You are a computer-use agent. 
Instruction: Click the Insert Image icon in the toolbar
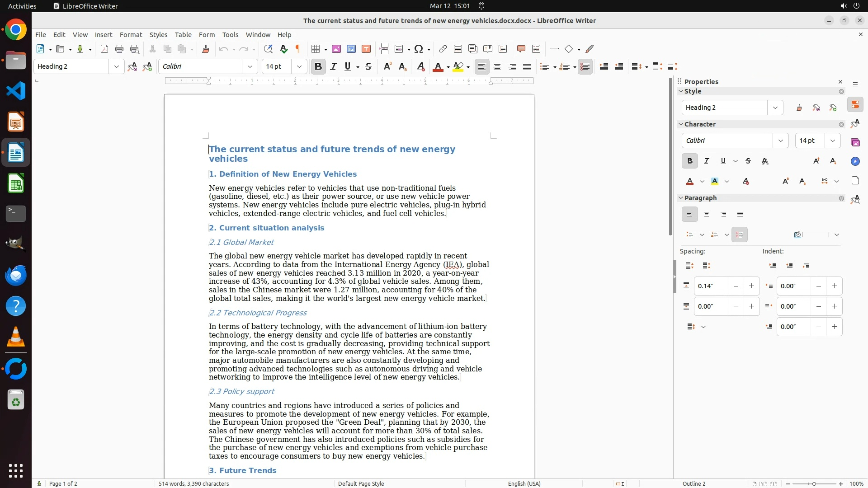[x=336, y=49]
